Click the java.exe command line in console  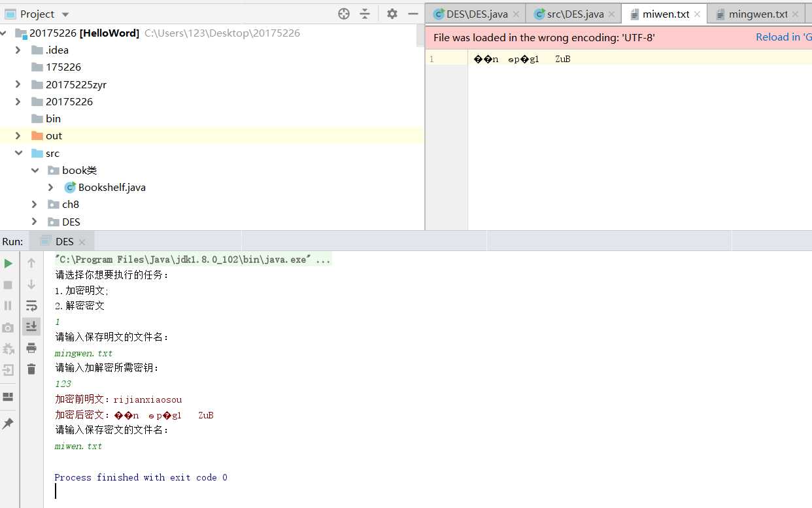coord(193,260)
